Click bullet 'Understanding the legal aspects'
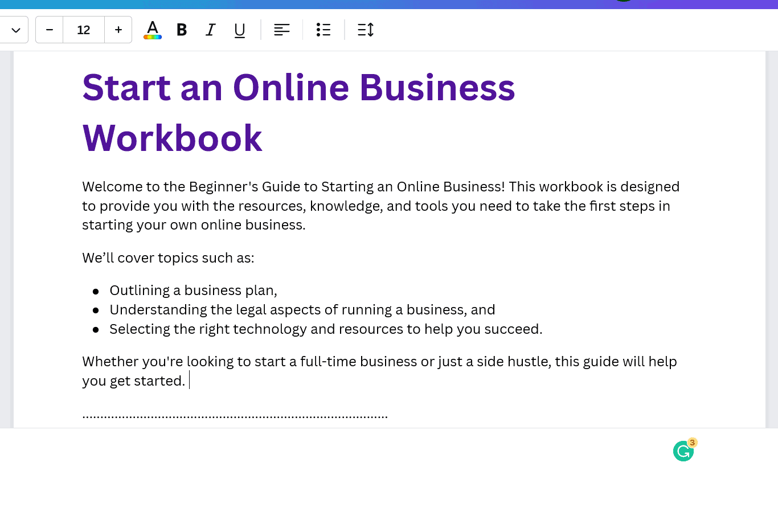The width and height of the screenshot is (778, 532). 302,310
